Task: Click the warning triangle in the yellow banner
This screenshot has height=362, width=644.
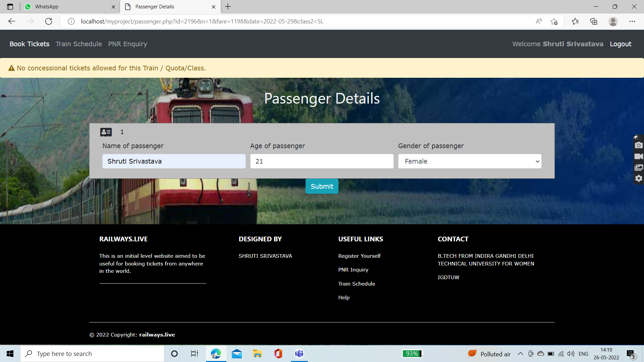Action: tap(11, 68)
